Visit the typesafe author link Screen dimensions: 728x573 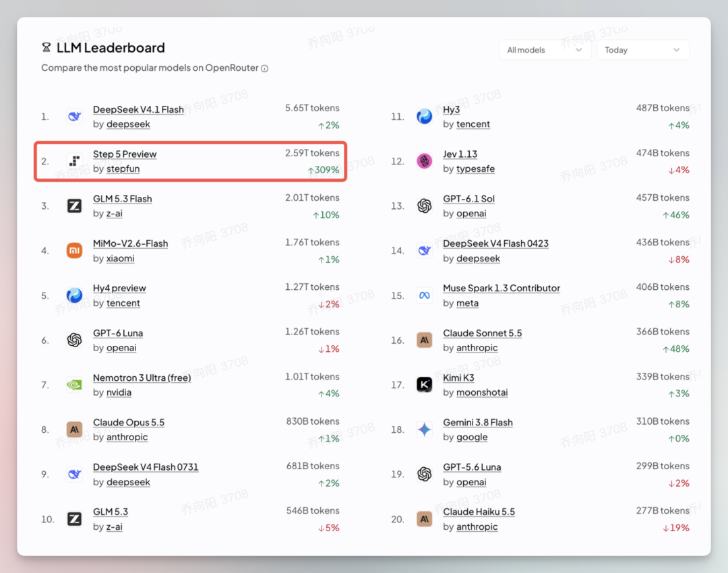coord(475,169)
